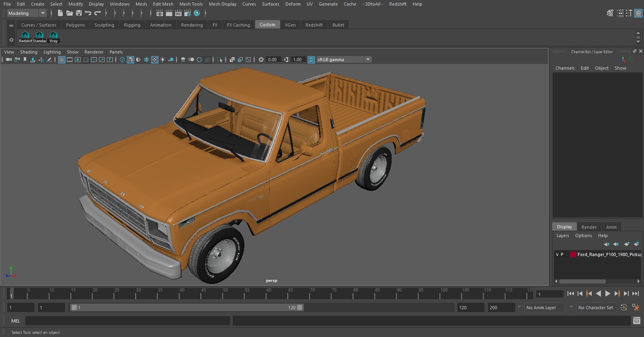Click isolate select icon in viewport toolbar
The width and height of the screenshot is (644, 337).
[220, 60]
